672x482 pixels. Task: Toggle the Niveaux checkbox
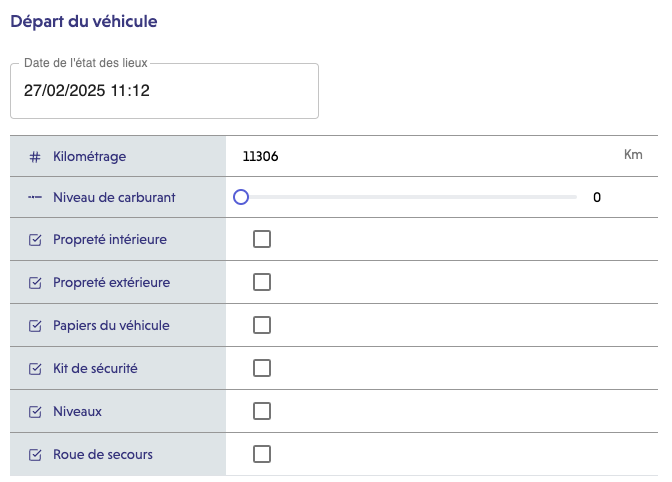(x=262, y=411)
